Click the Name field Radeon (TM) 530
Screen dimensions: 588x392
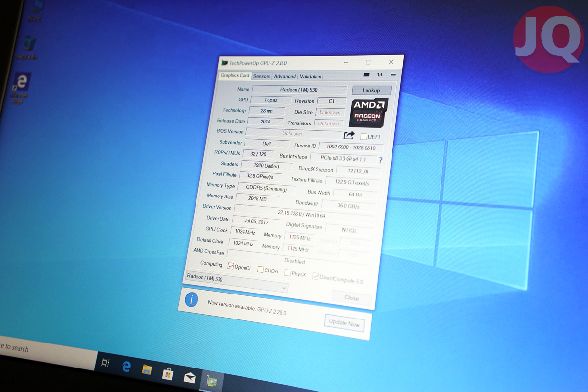coord(299,89)
